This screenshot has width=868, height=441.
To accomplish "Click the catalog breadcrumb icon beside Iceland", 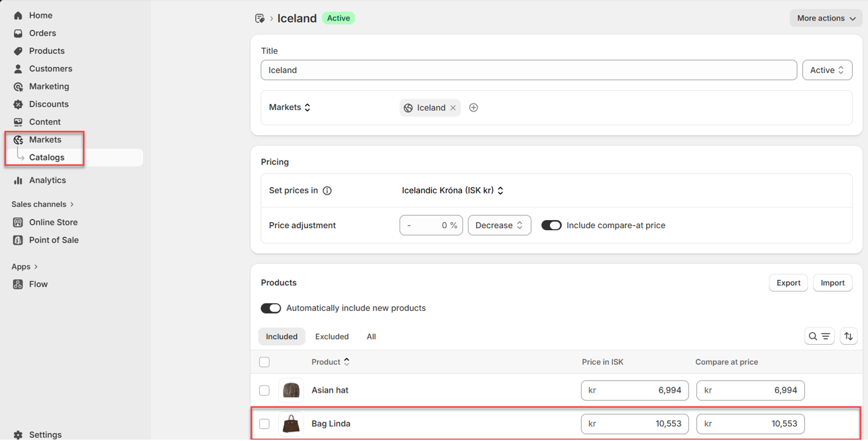I will click(x=260, y=19).
